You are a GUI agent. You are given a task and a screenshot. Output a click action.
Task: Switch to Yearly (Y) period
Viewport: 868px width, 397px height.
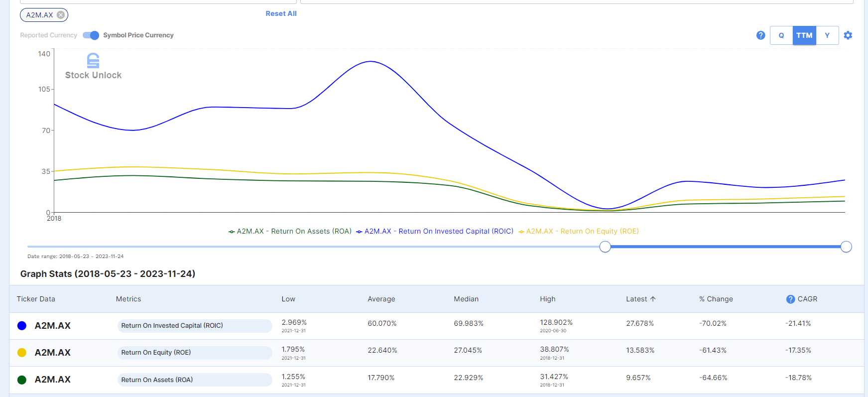point(827,35)
